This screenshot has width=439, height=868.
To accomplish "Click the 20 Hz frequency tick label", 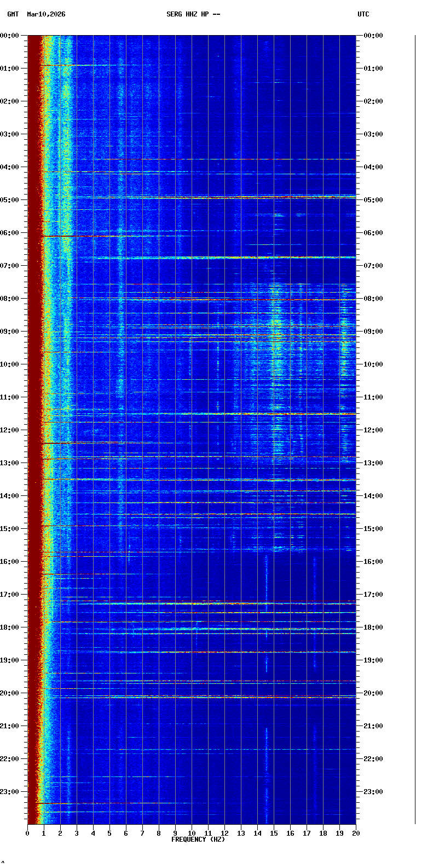I will coord(356,833).
